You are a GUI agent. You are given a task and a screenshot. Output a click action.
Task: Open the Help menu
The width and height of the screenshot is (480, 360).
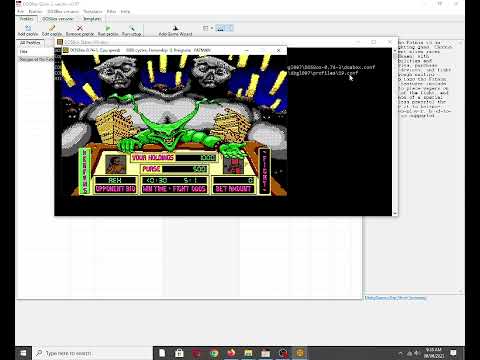(125, 11)
